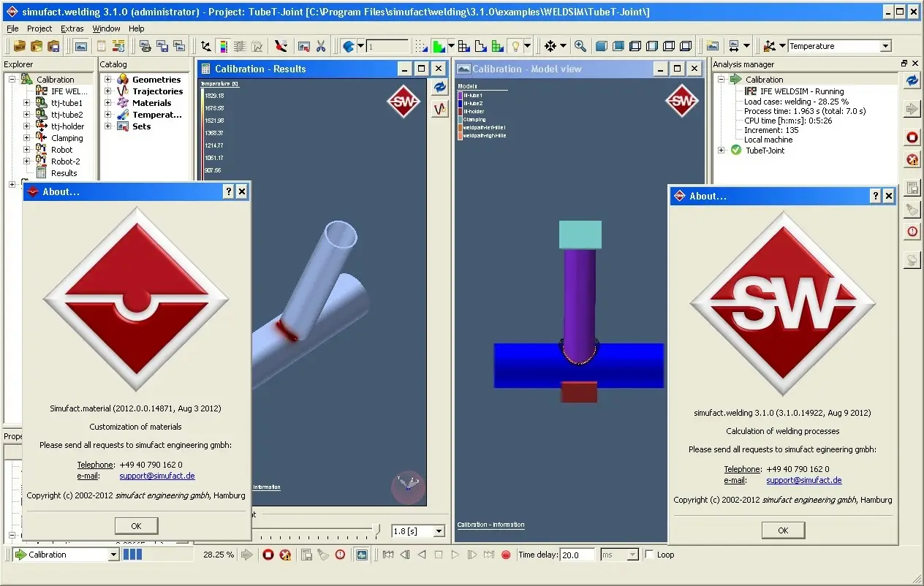Screen dimensions: 924x586
Task: Toggle the Loop checkbox
Action: coord(649,555)
